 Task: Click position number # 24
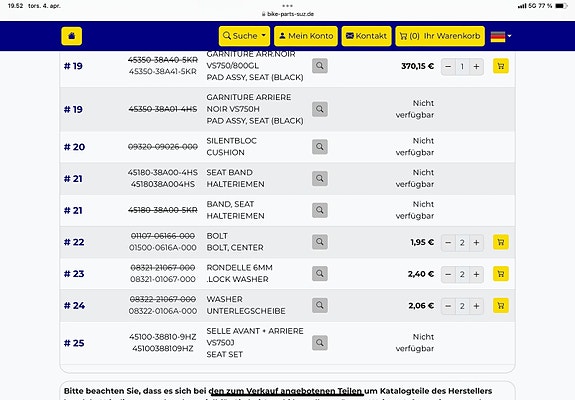click(x=74, y=306)
